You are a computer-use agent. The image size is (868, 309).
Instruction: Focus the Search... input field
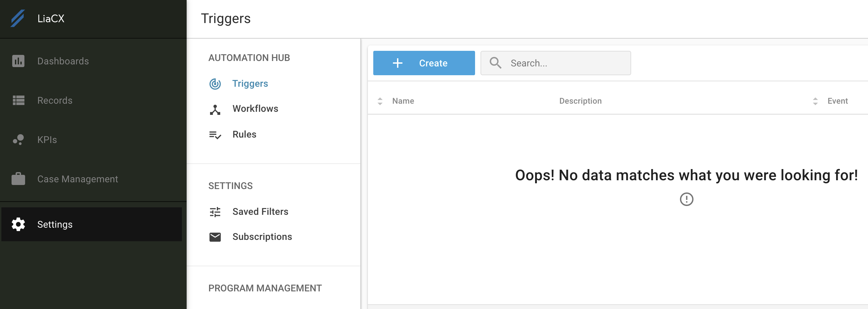click(556, 63)
